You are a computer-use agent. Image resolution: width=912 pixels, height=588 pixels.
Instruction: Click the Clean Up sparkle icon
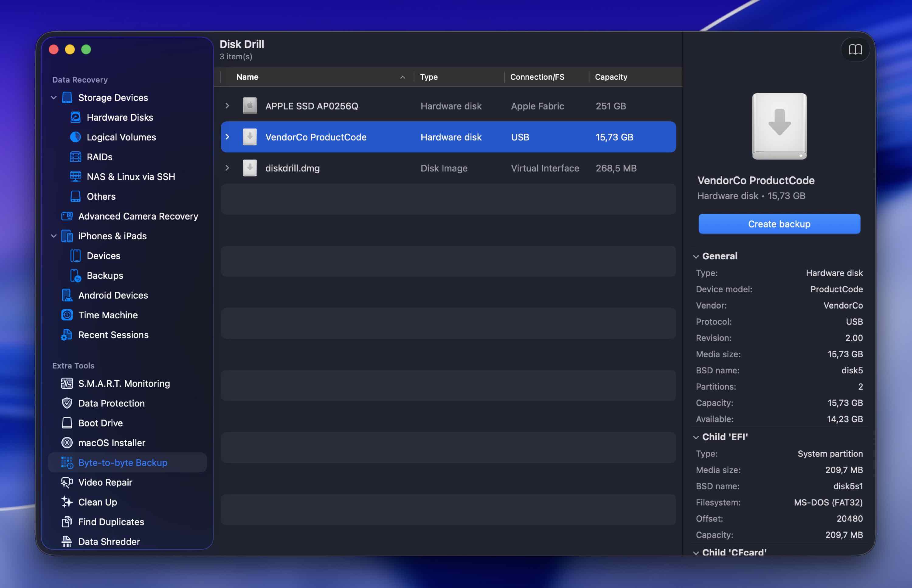(x=67, y=502)
